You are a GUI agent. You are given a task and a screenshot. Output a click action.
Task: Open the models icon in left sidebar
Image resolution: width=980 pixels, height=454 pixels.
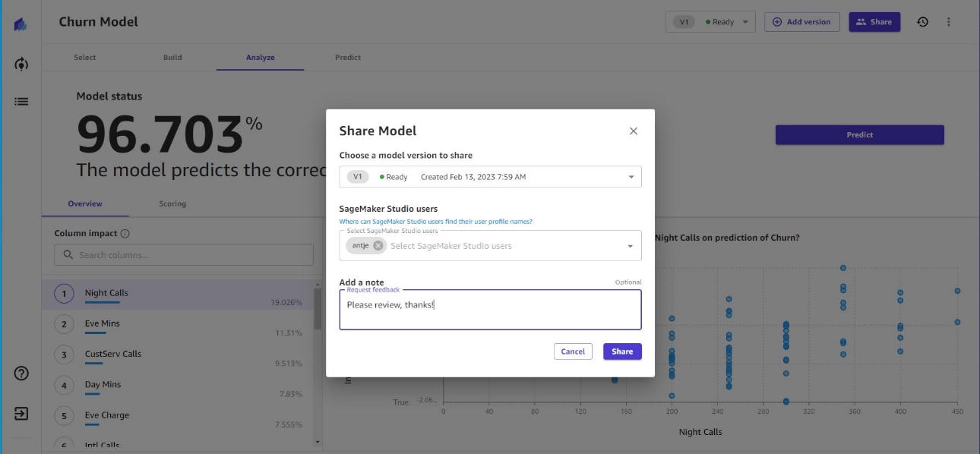[21, 65]
